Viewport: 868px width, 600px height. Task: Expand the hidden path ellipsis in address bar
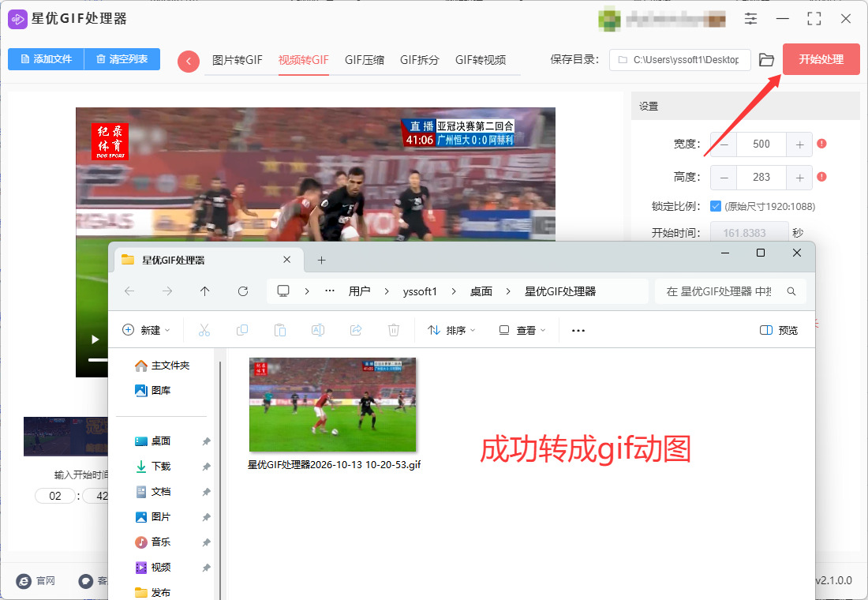coord(330,291)
